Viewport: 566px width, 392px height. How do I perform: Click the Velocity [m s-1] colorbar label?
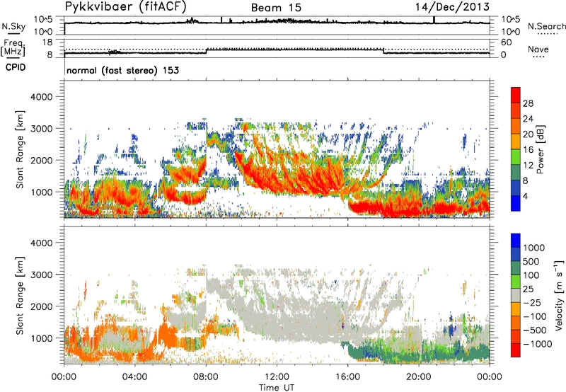559,295
